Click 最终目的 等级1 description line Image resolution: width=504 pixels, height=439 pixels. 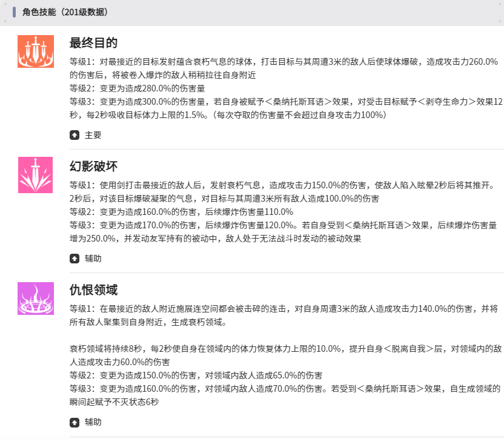pyautogui.click(x=284, y=62)
